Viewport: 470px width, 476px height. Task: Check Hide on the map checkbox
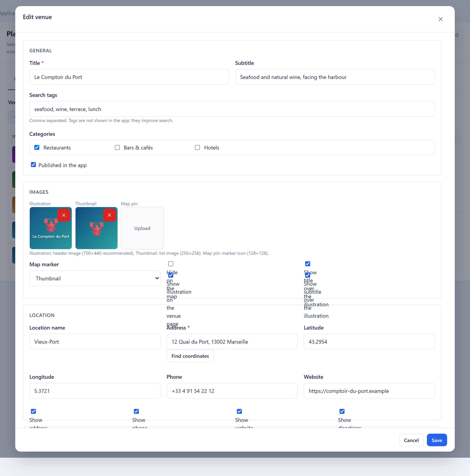[x=171, y=264]
